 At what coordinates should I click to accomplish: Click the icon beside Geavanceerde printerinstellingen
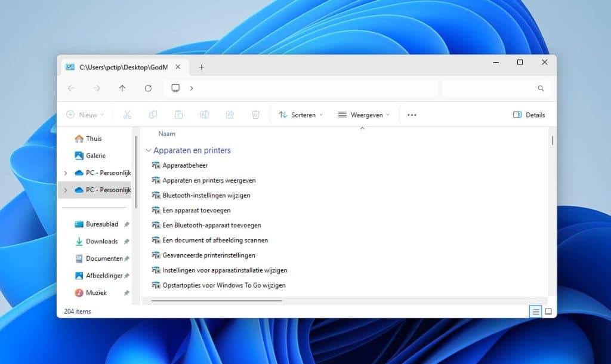pos(156,255)
